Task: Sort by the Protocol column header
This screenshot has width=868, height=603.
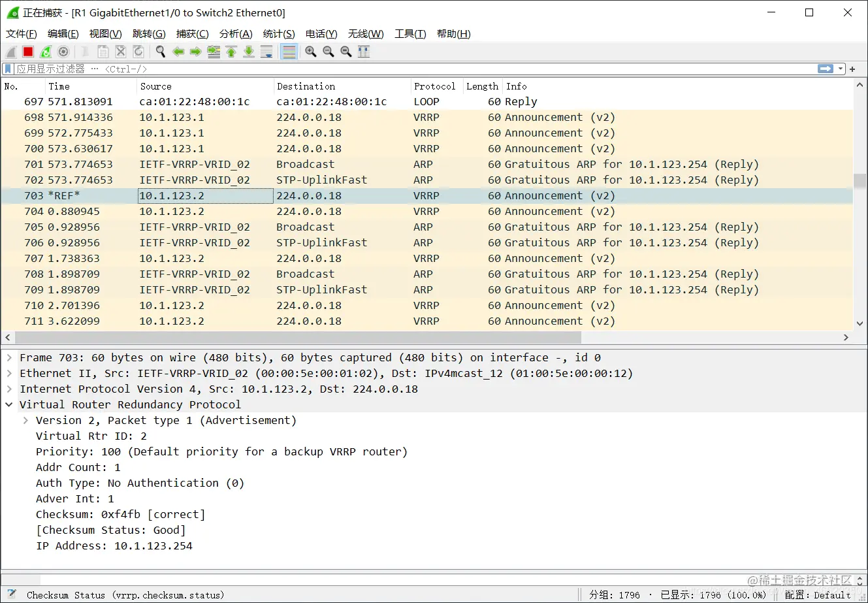Action: click(x=437, y=86)
